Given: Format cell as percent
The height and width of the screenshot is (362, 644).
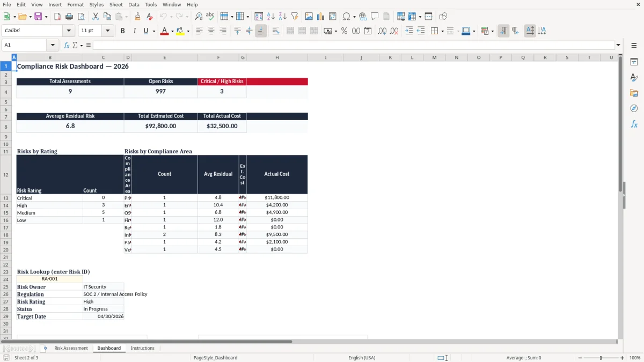Looking at the screenshot, I should 344,31.
